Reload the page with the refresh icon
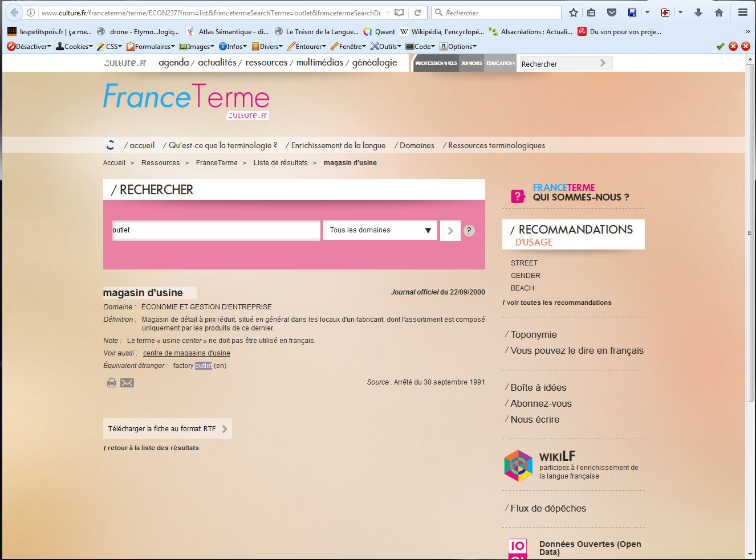This screenshot has height=560, width=756. (x=418, y=13)
